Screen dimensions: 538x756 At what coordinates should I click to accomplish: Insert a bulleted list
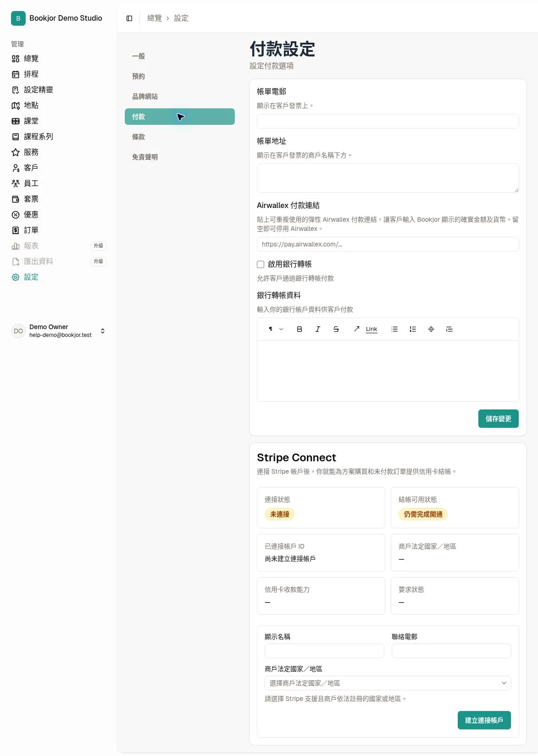[x=394, y=329]
